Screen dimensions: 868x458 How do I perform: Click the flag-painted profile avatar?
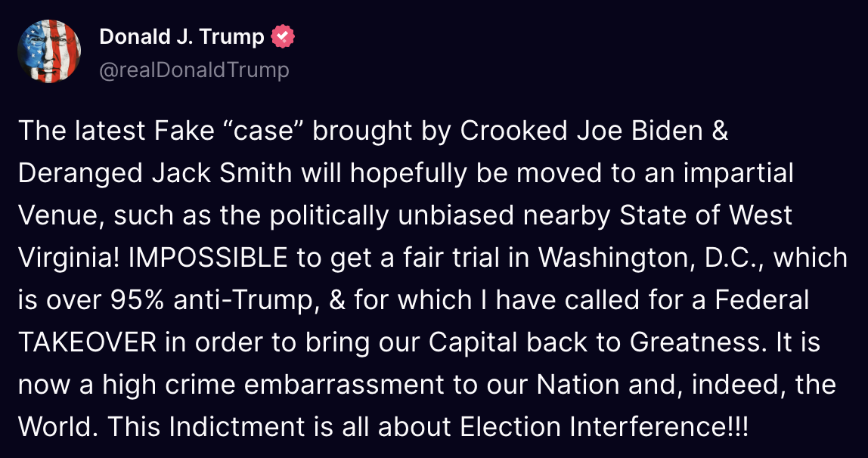[x=50, y=51]
